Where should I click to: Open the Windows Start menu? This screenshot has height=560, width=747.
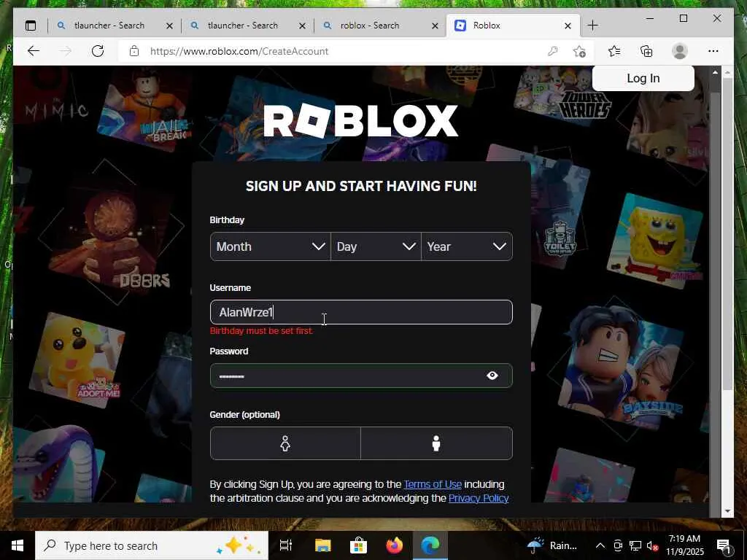[18, 545]
